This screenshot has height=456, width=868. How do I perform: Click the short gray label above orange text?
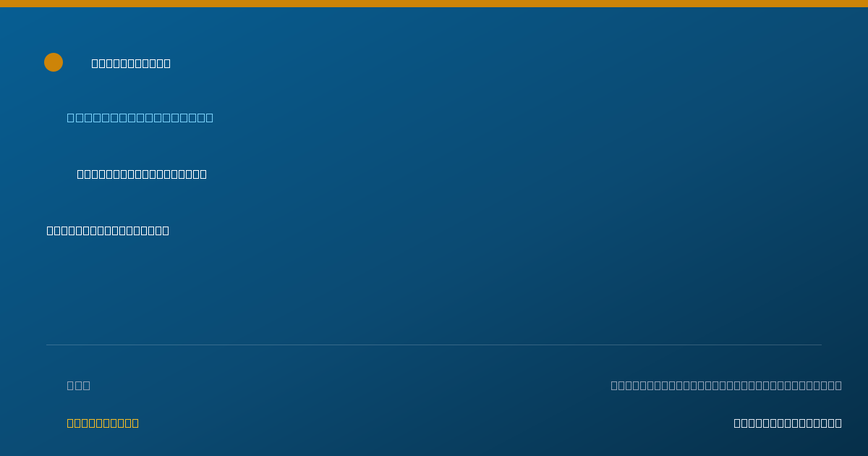pyautogui.click(x=79, y=385)
